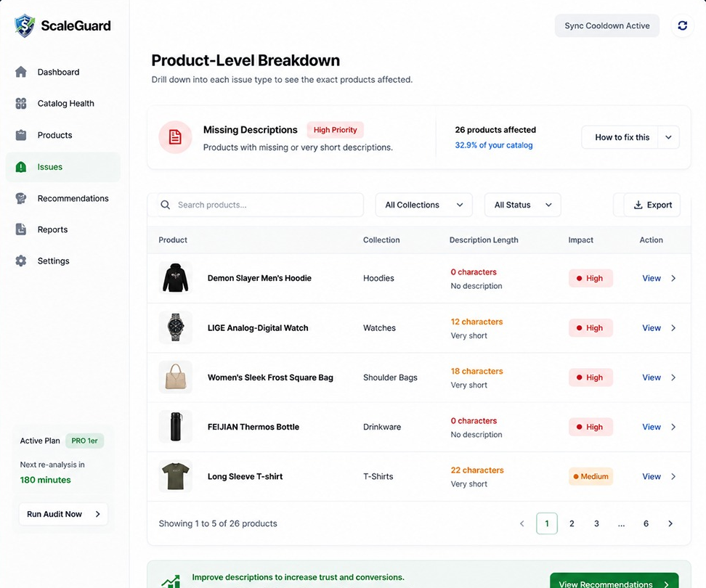
Task: Go to page 2 in pagination
Action: [x=572, y=523]
